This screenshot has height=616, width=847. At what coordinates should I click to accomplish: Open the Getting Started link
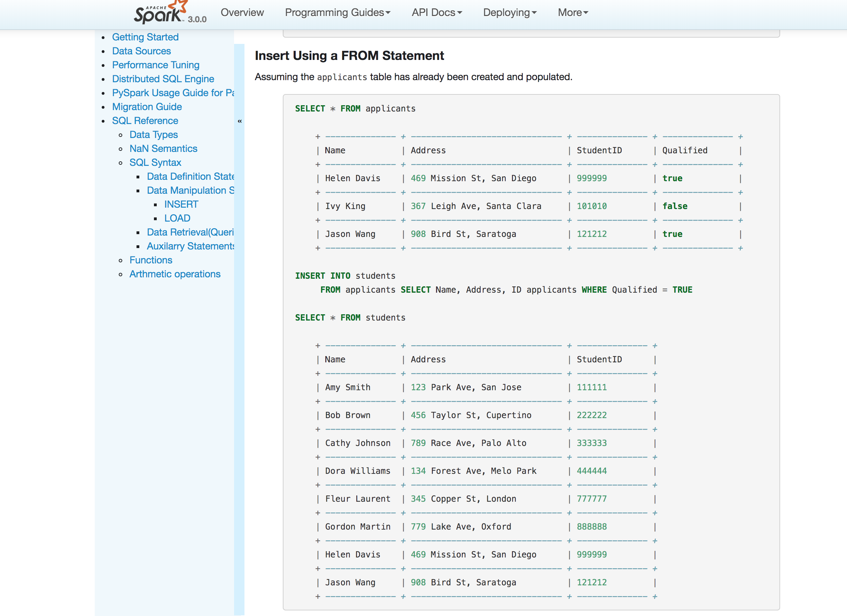145,37
